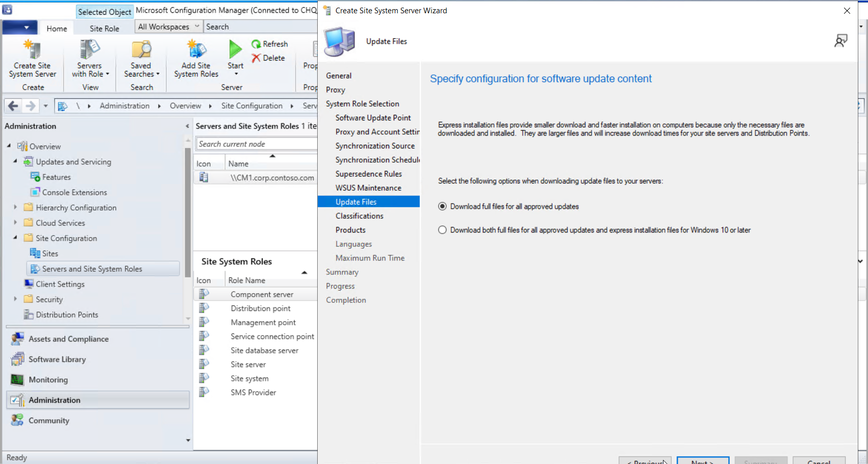
Task: Click the Distribution Points node icon
Action: [x=29, y=315]
